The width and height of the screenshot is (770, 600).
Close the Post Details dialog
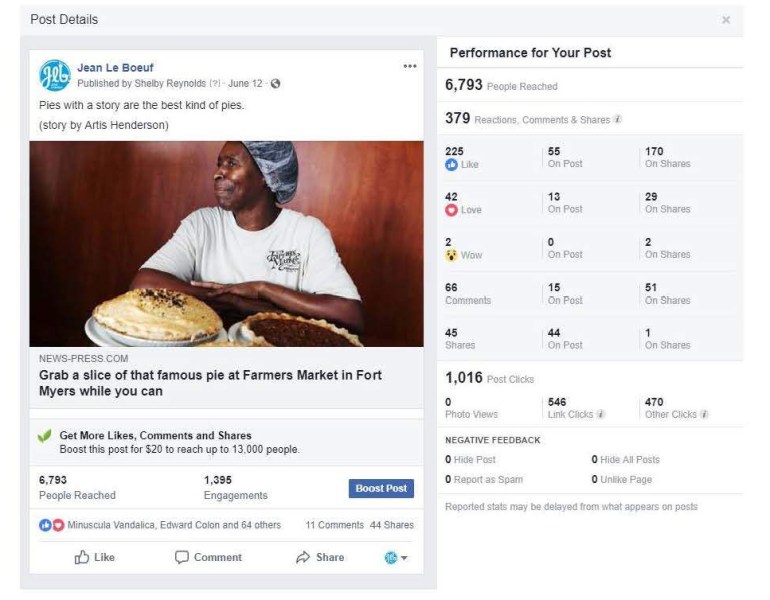(726, 20)
